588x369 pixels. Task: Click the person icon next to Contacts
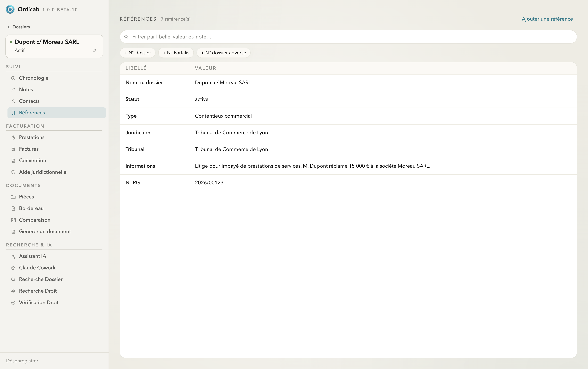coord(13,101)
